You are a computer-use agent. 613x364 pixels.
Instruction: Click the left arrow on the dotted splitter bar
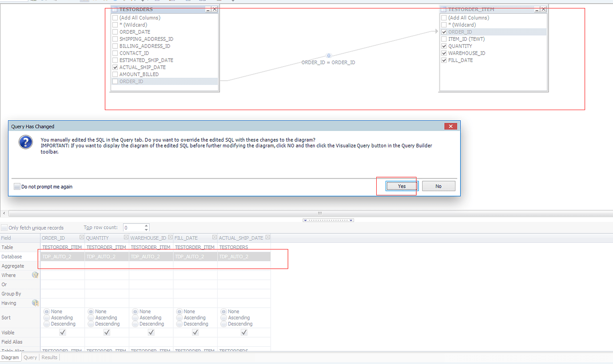tap(305, 220)
